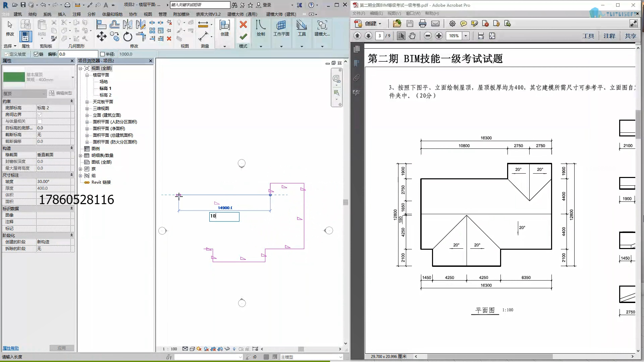Click the red X to cancel edit mode

click(x=244, y=24)
